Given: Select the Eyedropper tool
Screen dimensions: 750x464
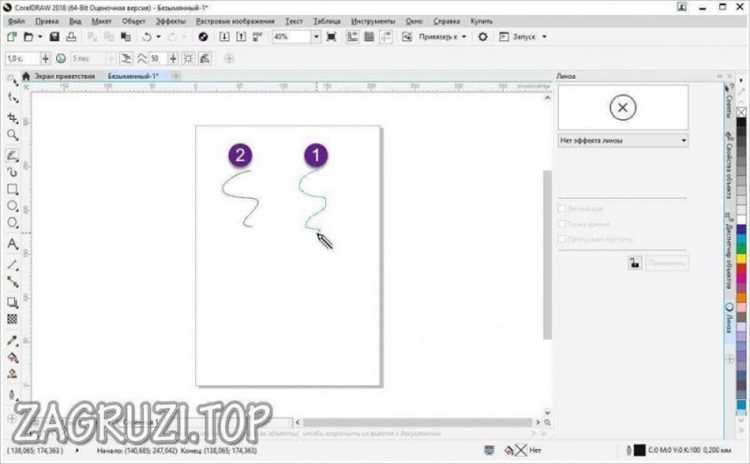Looking at the screenshot, I should [13, 341].
